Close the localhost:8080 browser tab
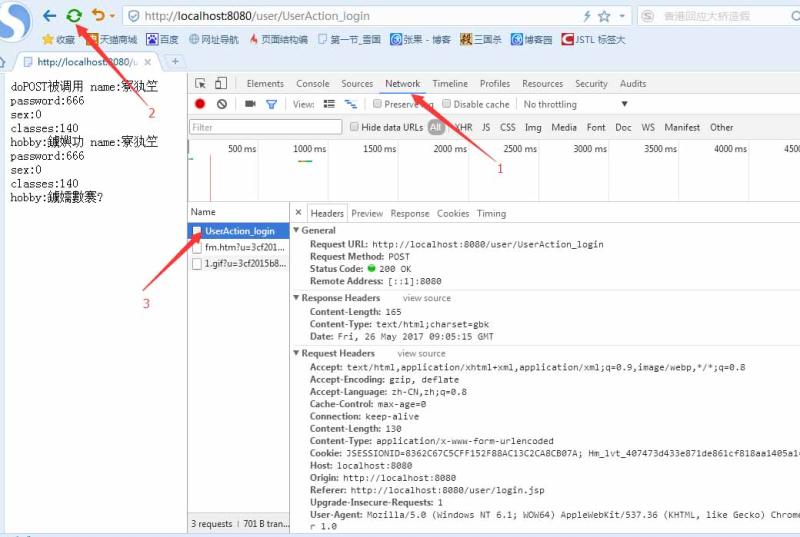The height and width of the screenshot is (537, 800). [147, 62]
